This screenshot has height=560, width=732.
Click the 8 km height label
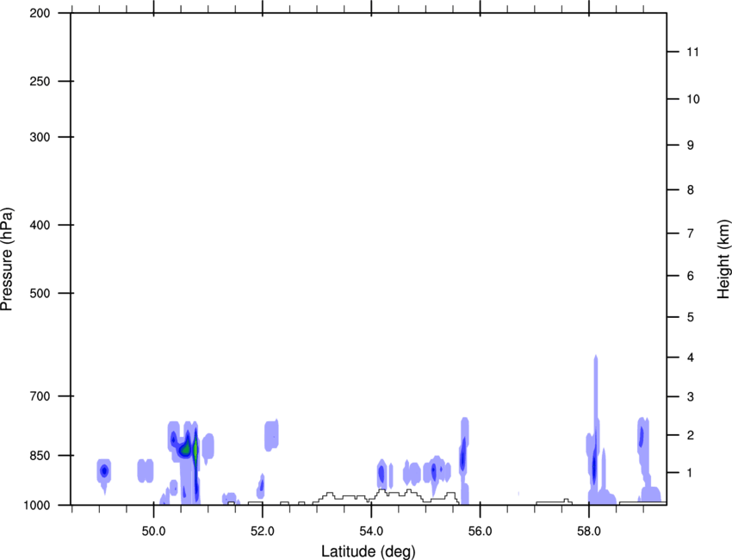pos(691,190)
